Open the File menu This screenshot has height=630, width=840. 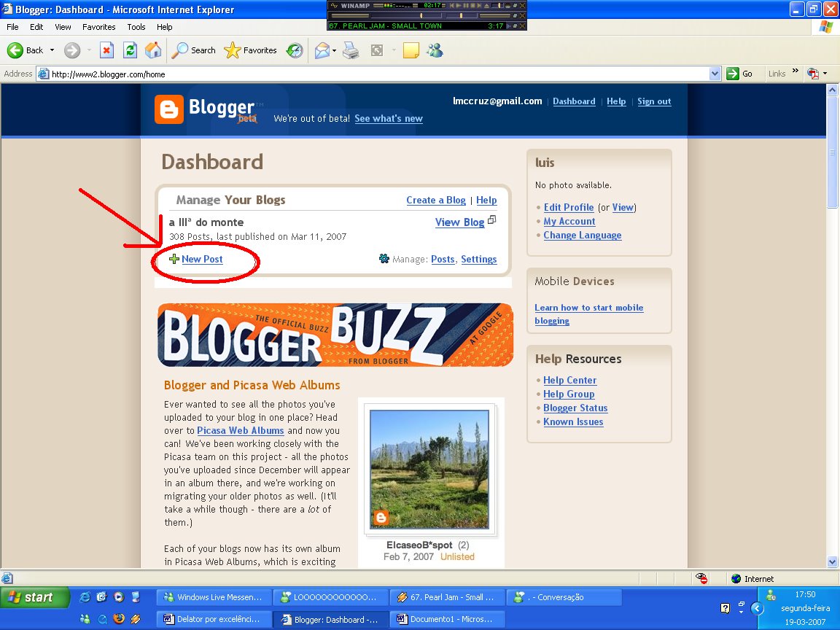[x=12, y=27]
